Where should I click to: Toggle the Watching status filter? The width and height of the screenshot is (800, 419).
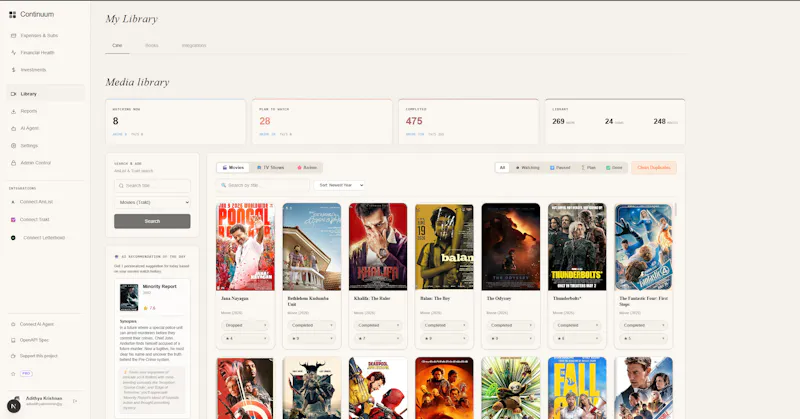528,167
